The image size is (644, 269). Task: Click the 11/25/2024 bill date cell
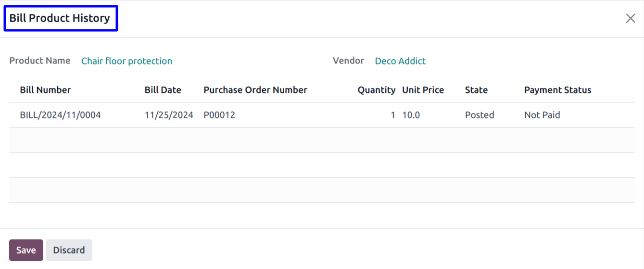(x=169, y=115)
